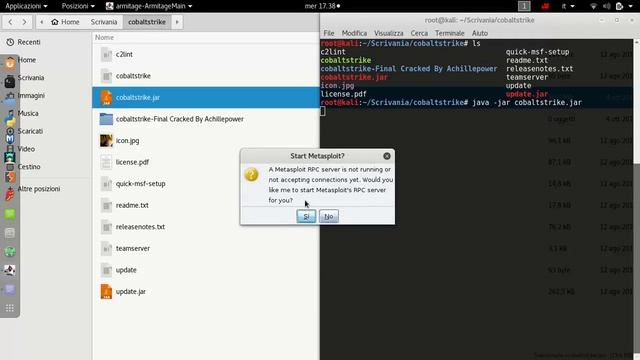
Task: Click the network wifi icon
Action: (x=593, y=6)
